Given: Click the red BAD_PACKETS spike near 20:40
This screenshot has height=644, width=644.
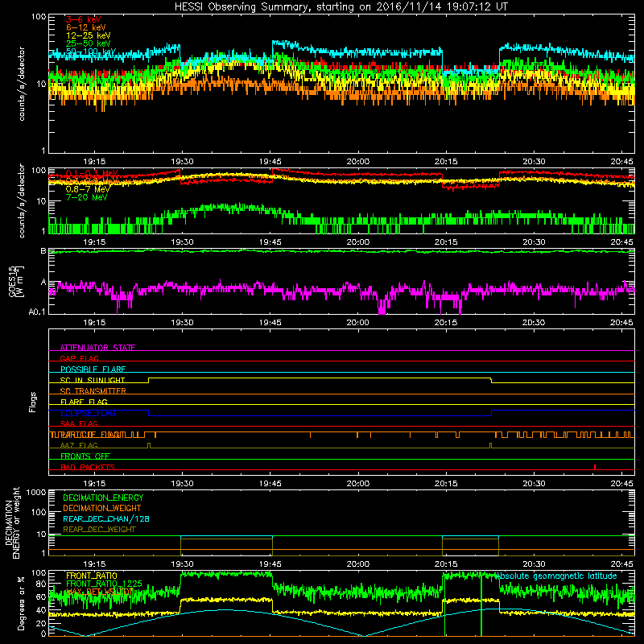Looking at the screenshot, I should (595, 467).
